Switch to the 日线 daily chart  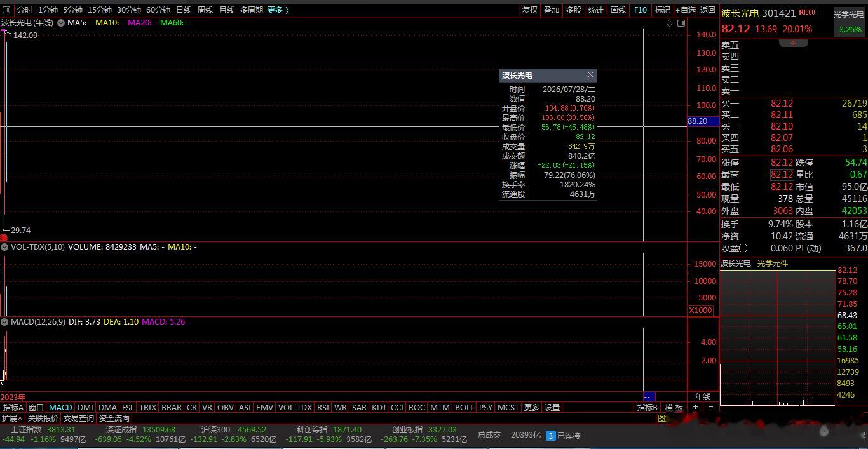(184, 10)
